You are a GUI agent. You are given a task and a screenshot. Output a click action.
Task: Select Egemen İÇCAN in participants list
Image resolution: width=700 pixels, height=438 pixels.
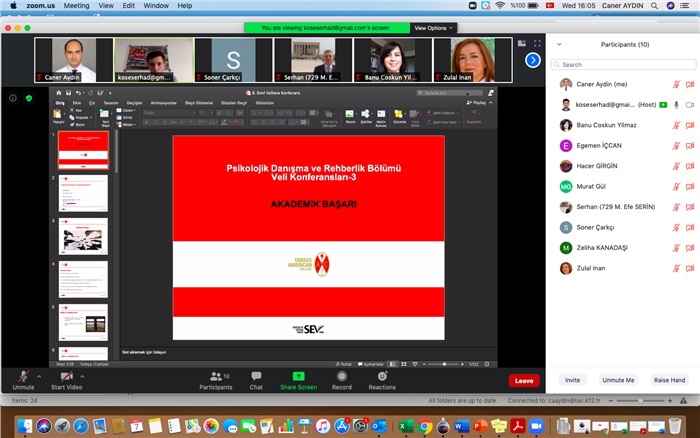[x=623, y=146]
